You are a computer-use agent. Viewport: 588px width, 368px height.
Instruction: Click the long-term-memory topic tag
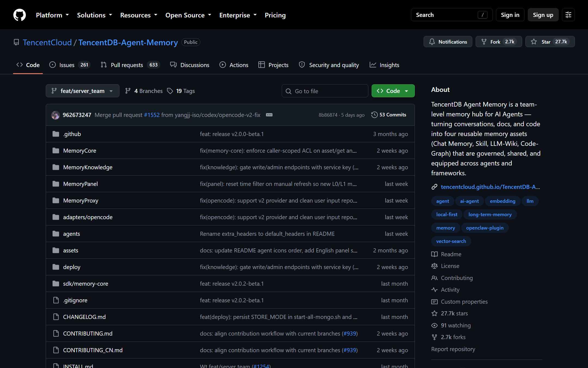click(x=490, y=214)
